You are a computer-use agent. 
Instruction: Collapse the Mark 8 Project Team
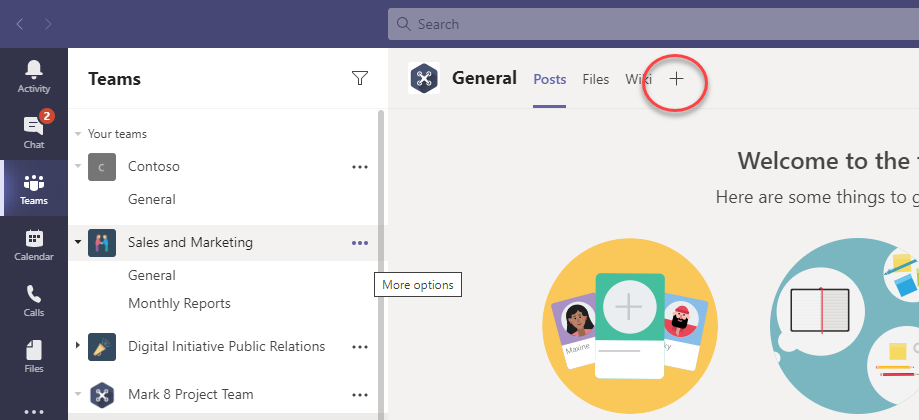(78, 394)
